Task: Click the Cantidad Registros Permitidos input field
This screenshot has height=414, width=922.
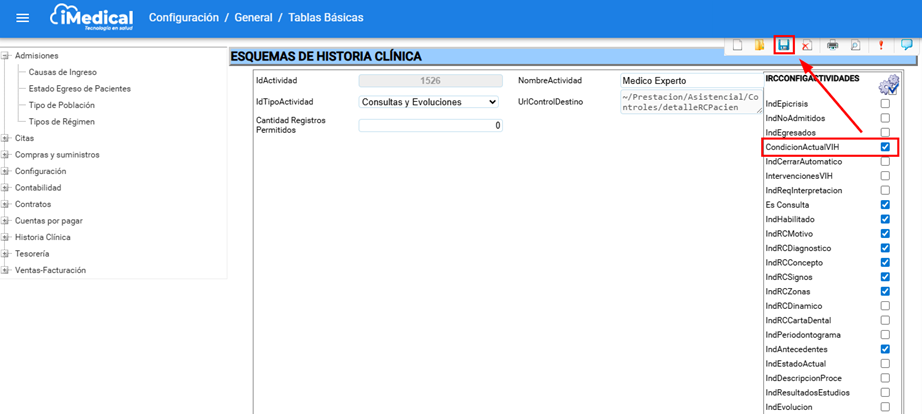Action: pyautogui.click(x=430, y=125)
